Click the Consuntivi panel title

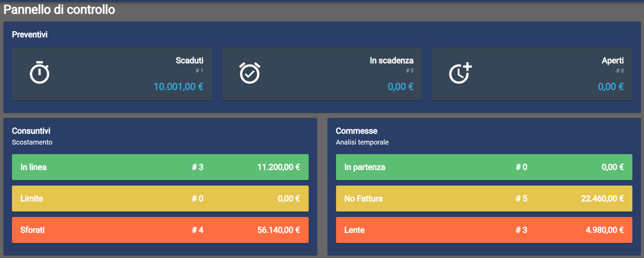(x=31, y=131)
